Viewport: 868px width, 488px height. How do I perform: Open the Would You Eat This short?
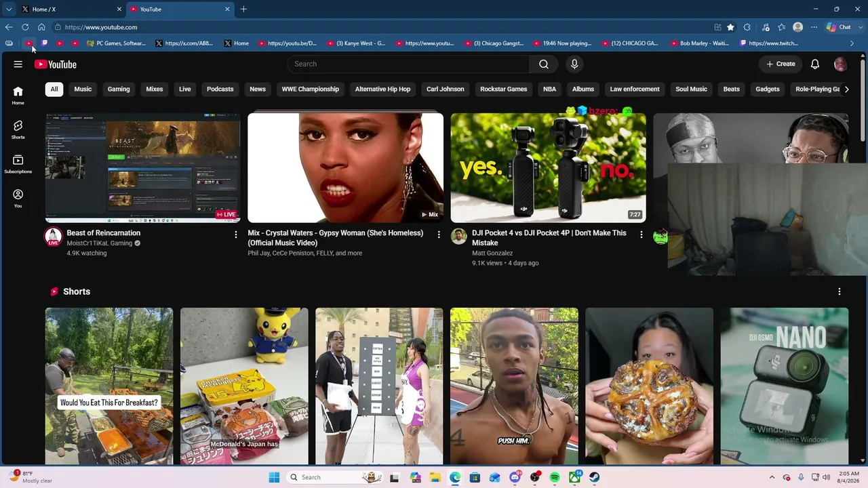(109, 386)
